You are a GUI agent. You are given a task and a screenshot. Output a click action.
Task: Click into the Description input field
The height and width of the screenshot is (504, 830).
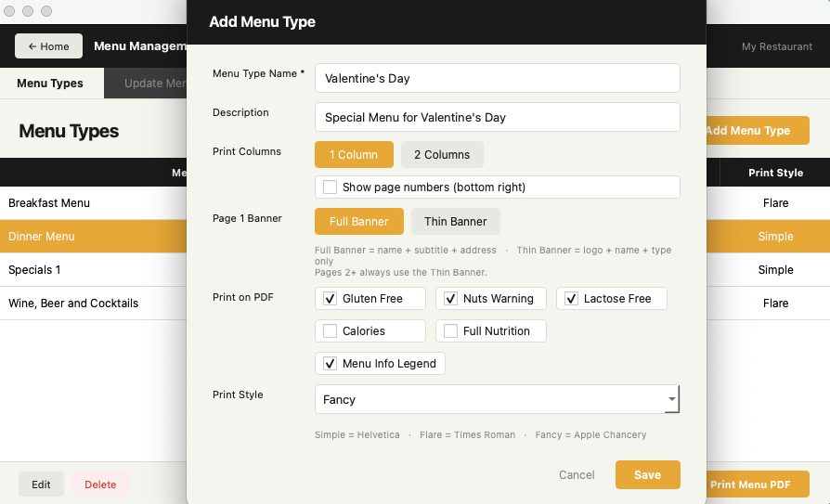497,117
